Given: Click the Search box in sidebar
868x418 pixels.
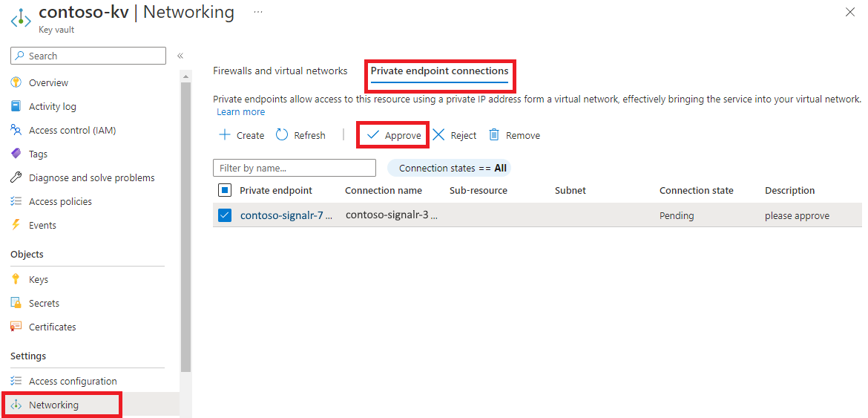Looking at the screenshot, I should tap(88, 56).
